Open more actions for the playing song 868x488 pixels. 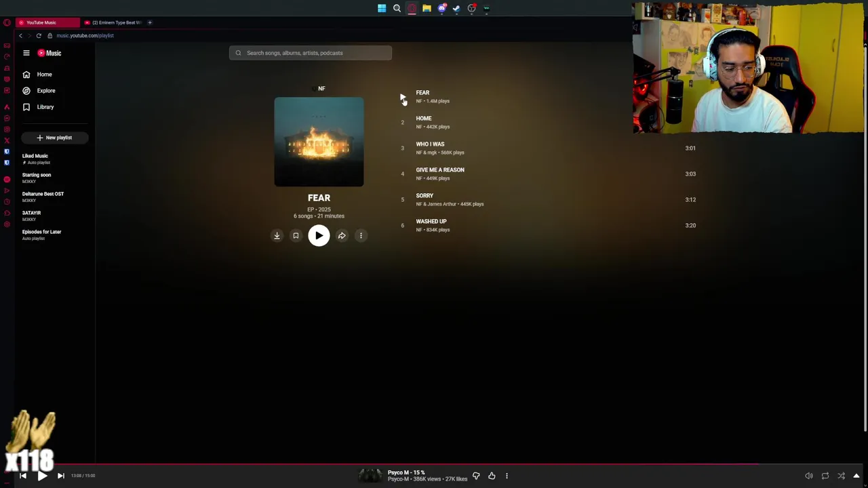pos(507,476)
